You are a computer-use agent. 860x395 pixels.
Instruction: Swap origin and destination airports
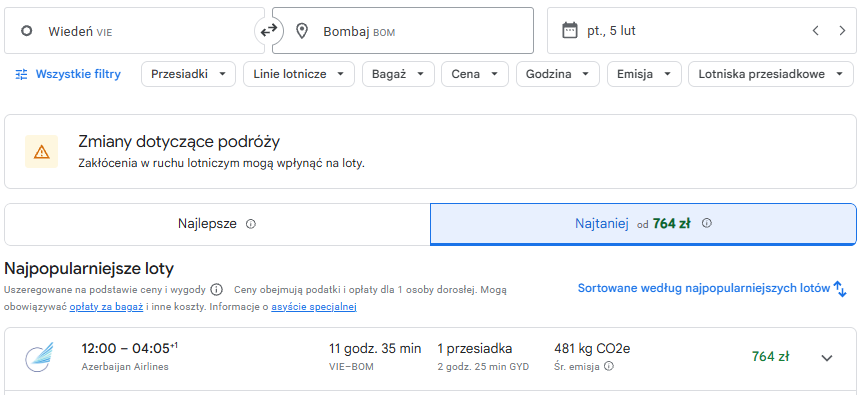tap(269, 31)
